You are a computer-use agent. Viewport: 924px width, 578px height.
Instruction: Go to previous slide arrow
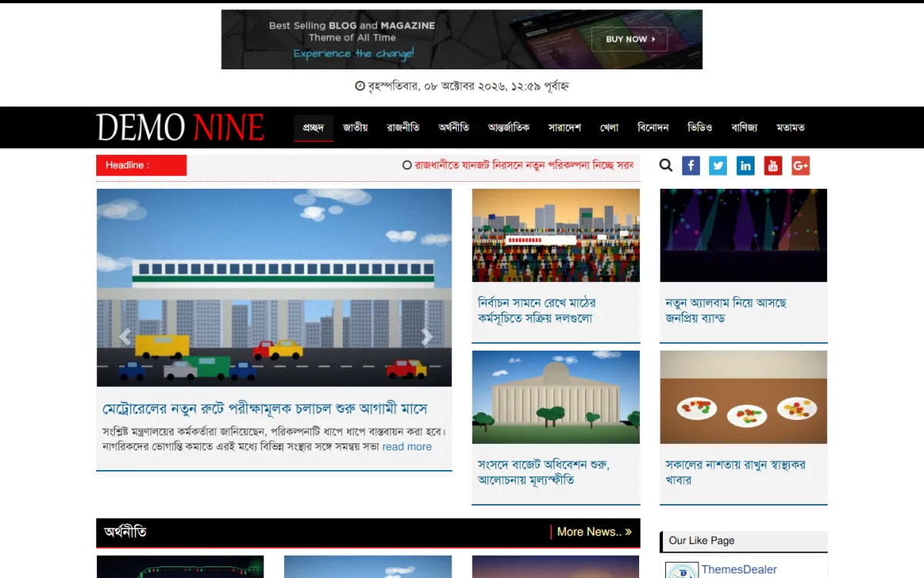pos(125,337)
